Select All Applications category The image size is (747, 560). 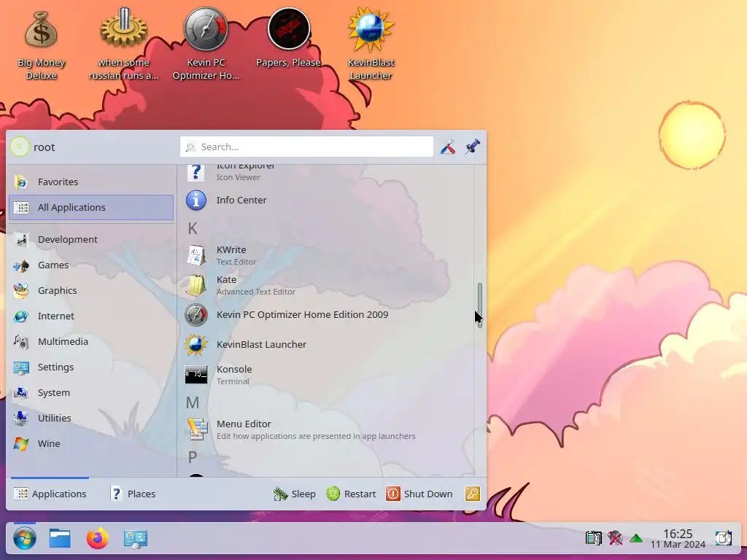[91, 207]
